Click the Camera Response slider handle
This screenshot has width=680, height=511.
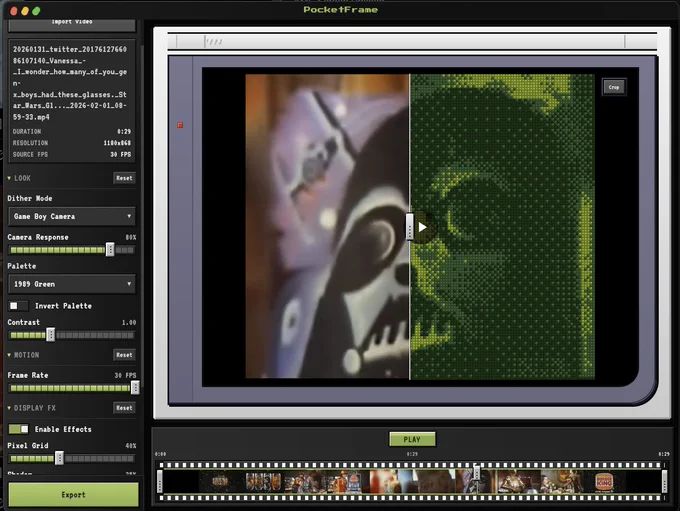110,249
